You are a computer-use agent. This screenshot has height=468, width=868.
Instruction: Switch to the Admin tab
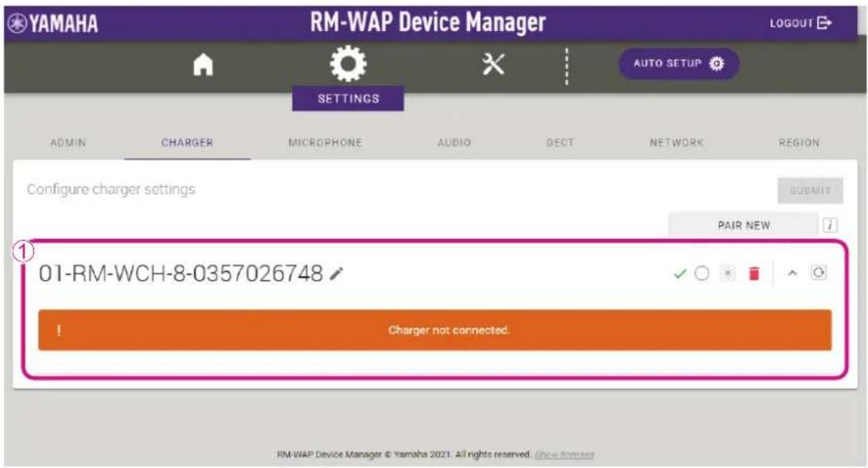coord(68,143)
